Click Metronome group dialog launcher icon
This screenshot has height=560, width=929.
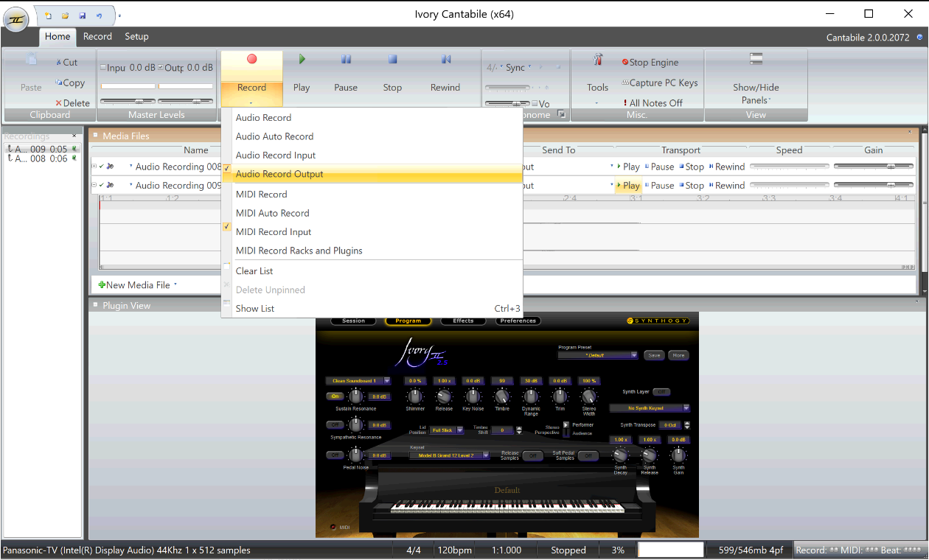pyautogui.click(x=562, y=114)
